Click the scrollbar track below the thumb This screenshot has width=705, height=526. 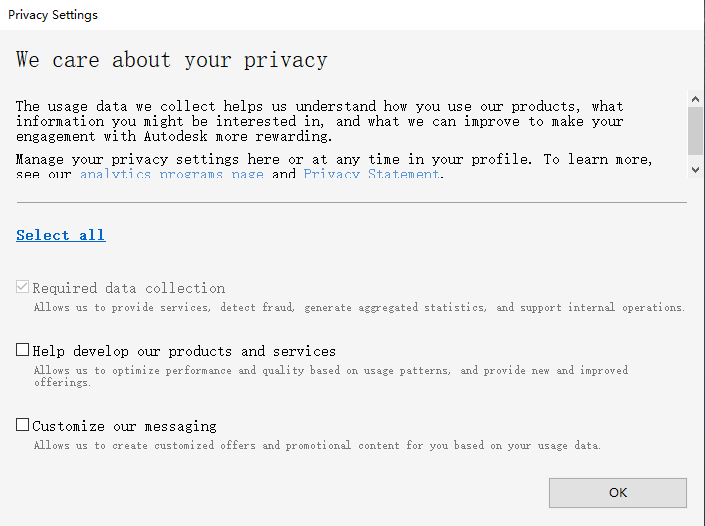tap(696, 158)
